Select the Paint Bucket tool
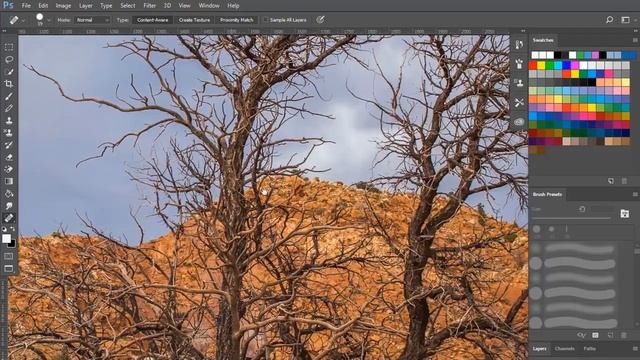Screen dimensions: 640x360 (x=9, y=193)
